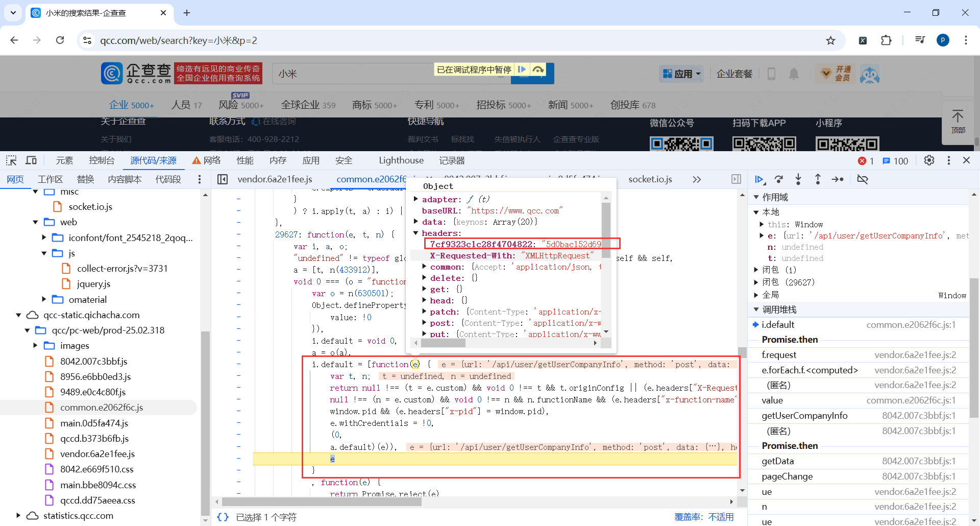Open Chrome profile avatar menu
Screen dimensions: 980x526
[x=943, y=40]
